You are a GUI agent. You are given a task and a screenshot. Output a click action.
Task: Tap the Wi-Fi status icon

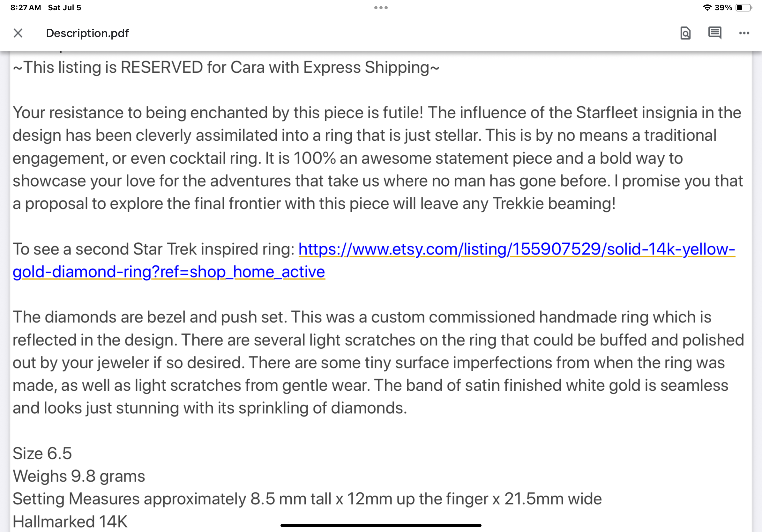point(707,8)
